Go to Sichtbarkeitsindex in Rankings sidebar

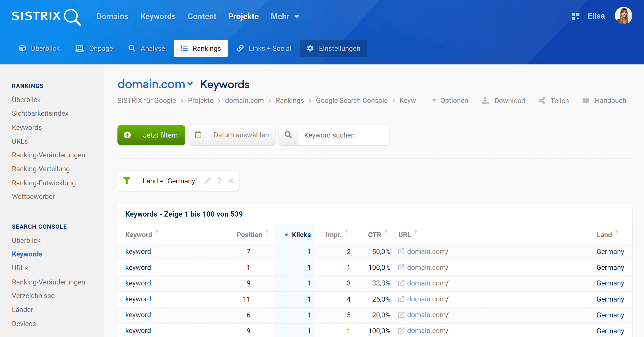[40, 113]
